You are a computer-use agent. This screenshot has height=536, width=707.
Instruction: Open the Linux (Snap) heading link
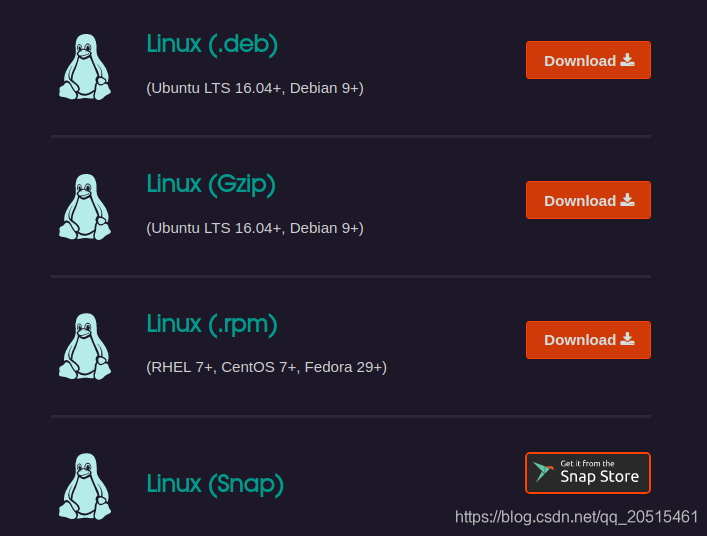coord(215,484)
